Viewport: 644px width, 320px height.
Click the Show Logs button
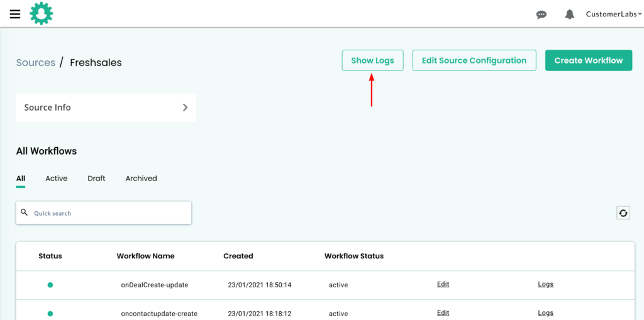coord(372,60)
